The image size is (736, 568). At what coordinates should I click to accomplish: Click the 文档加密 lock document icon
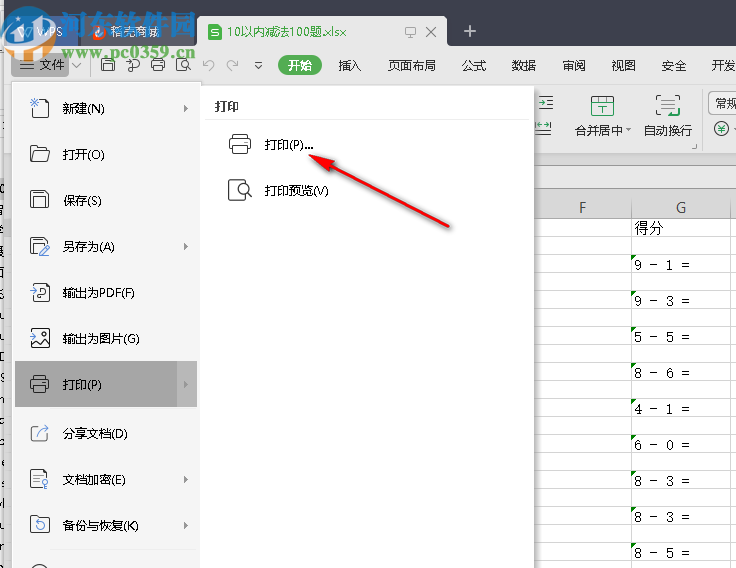click(x=39, y=479)
